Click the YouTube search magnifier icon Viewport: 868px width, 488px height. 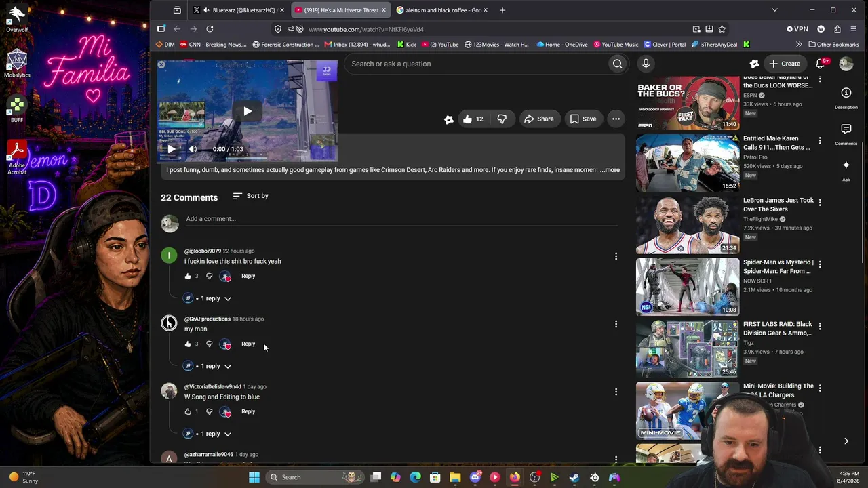pos(617,64)
